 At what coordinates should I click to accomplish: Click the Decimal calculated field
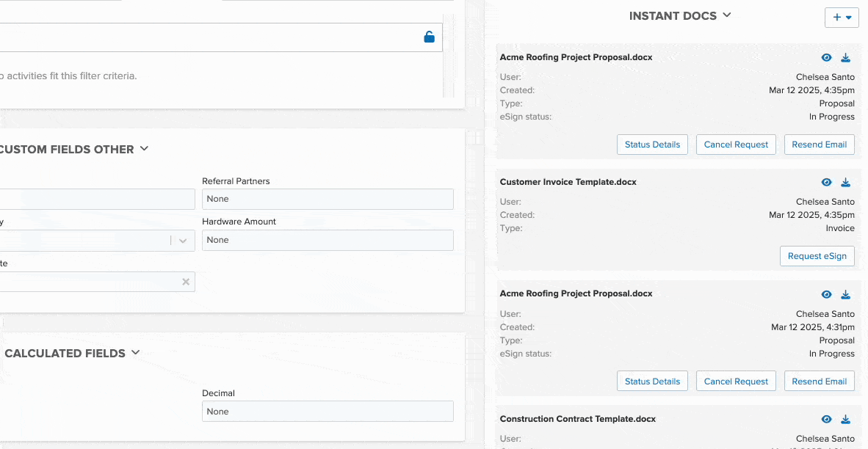point(328,412)
